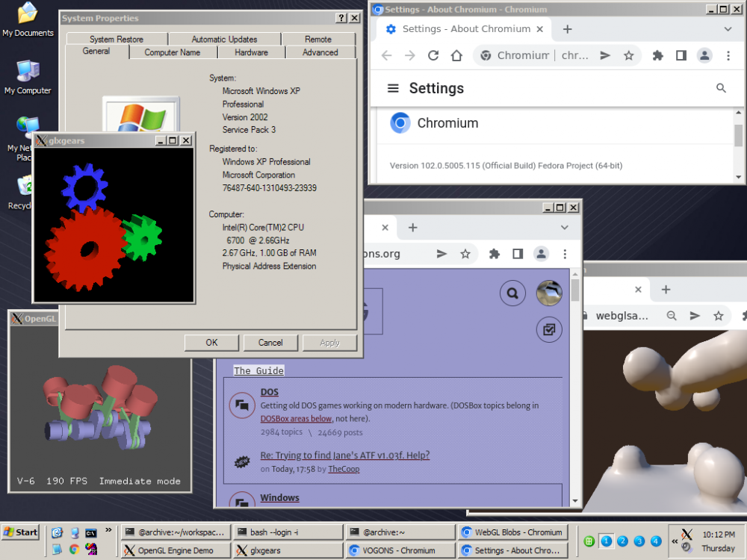The image size is (747, 560).
Task: Open the extensions puzzle icon in the Settings window
Action: pos(657,56)
